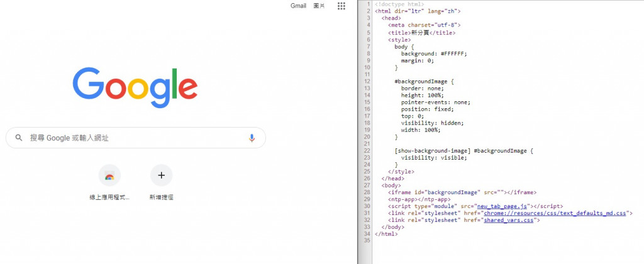The height and width of the screenshot is (264, 644).
Task: Click the 'height: 100%;' line
Action: tap(423, 96)
